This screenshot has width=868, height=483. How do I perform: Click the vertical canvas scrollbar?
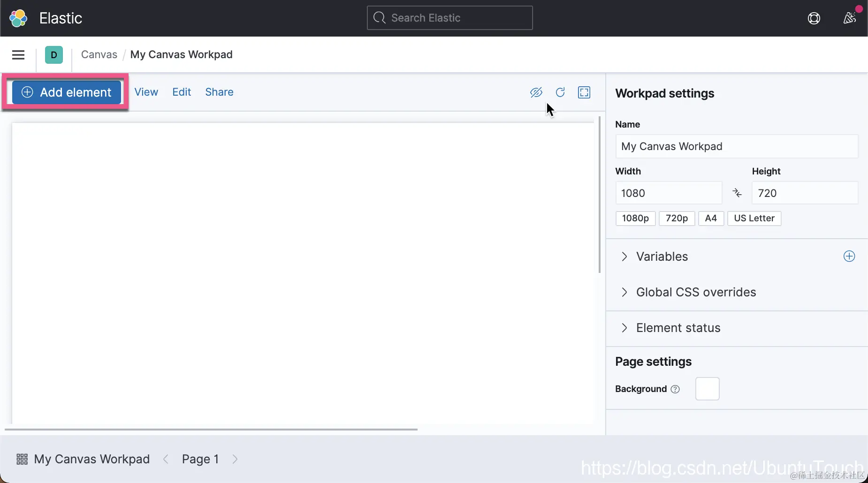(600, 195)
